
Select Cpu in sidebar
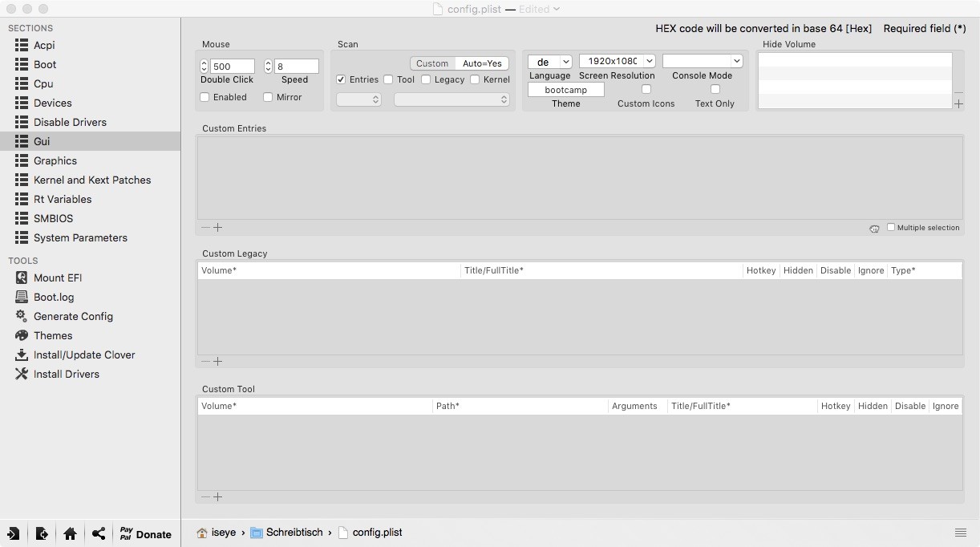tap(90, 83)
